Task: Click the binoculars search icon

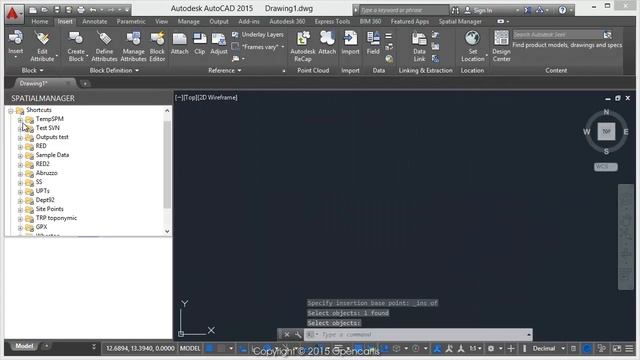Action: click(455, 10)
